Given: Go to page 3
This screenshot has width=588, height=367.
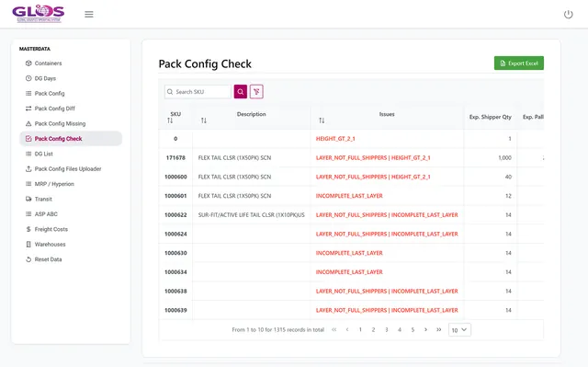Looking at the screenshot, I should (386, 329).
